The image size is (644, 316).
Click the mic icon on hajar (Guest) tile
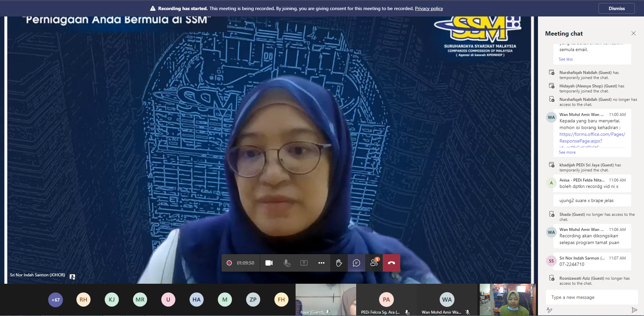coord(328,312)
